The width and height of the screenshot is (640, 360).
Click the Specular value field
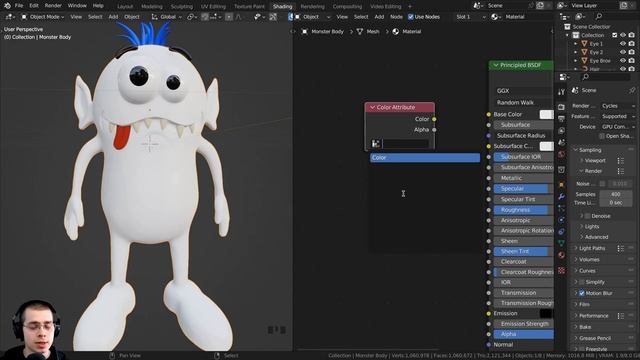point(524,189)
